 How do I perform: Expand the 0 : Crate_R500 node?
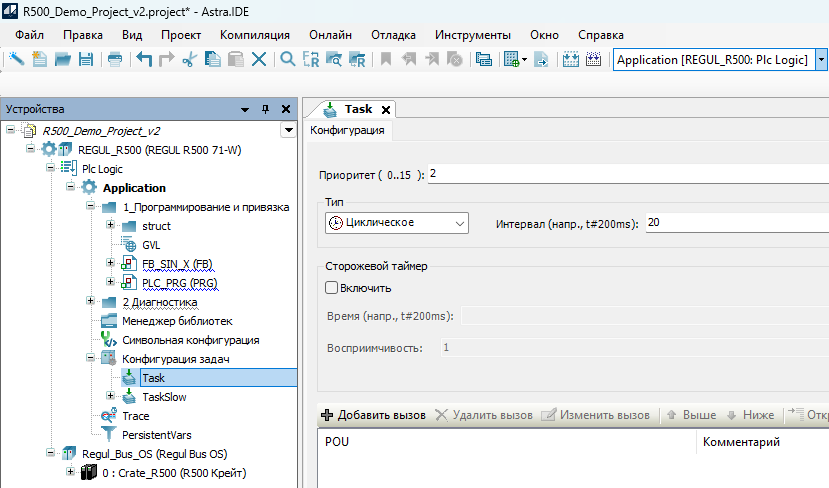(70, 473)
